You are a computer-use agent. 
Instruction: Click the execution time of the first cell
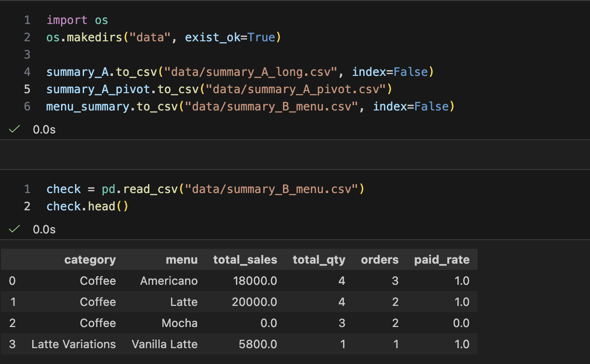(x=44, y=130)
